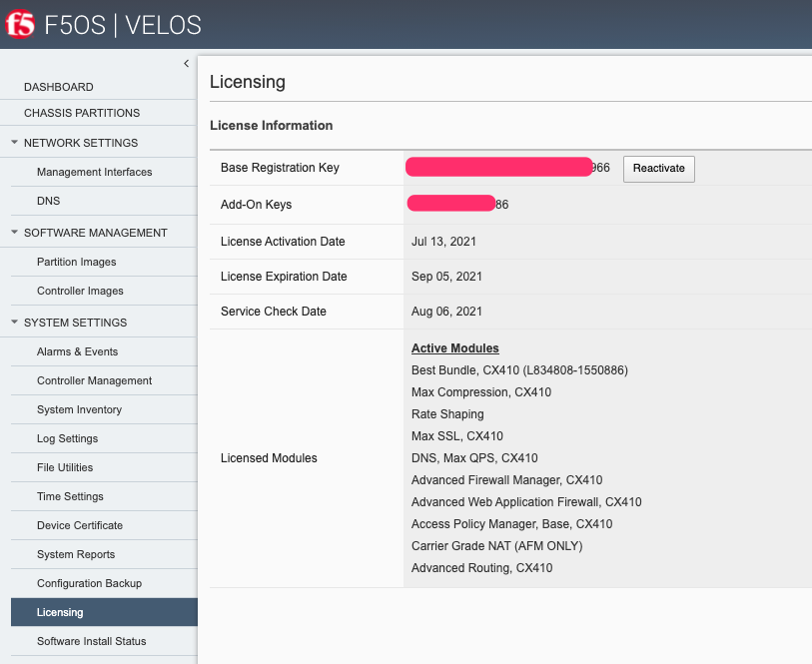Select Software Management heading

coord(95,233)
